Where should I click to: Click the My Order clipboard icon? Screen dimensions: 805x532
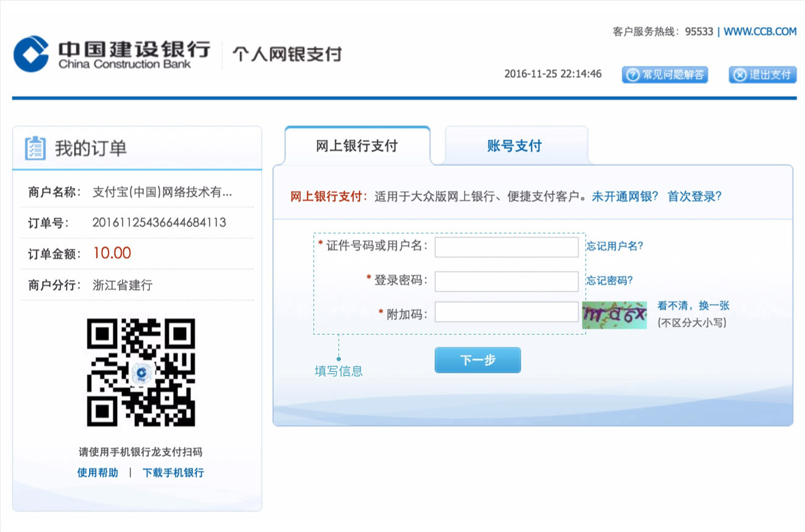point(35,148)
